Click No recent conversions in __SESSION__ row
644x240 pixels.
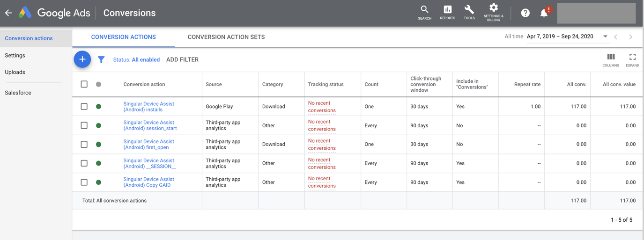click(x=322, y=163)
